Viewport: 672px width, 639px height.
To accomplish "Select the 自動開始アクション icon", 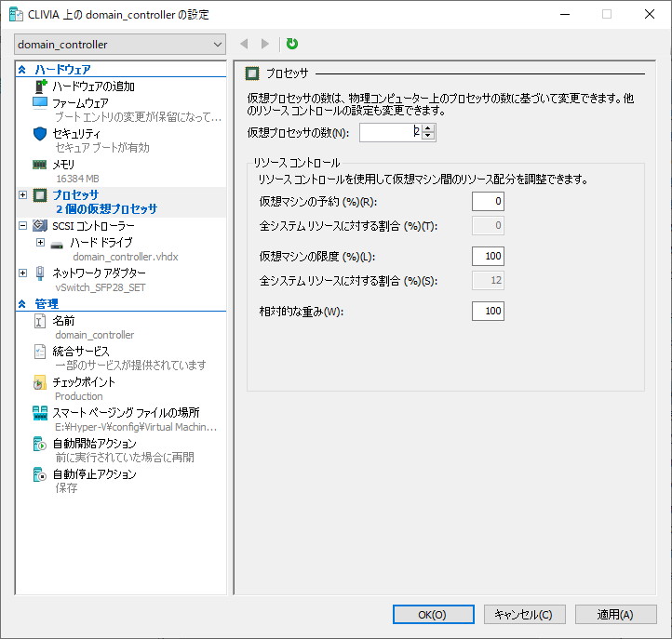I will coord(40,444).
